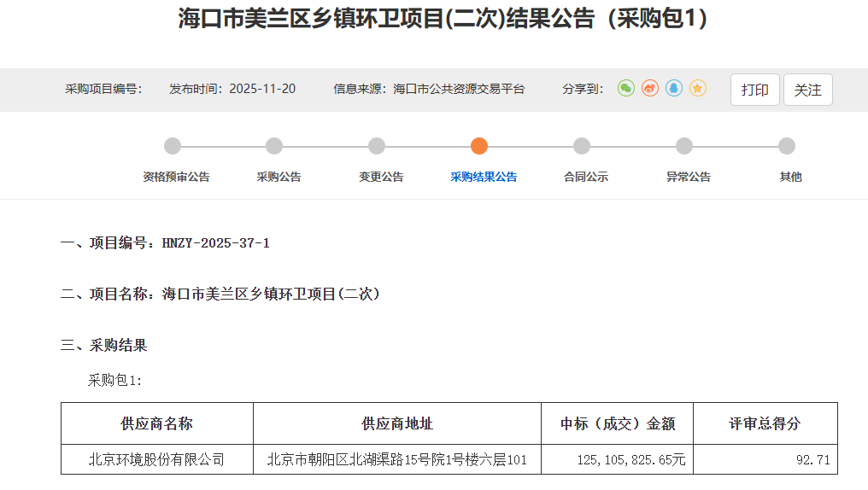868x490 pixels.
Task: Select the 合同公示 step label
Action: [586, 178]
